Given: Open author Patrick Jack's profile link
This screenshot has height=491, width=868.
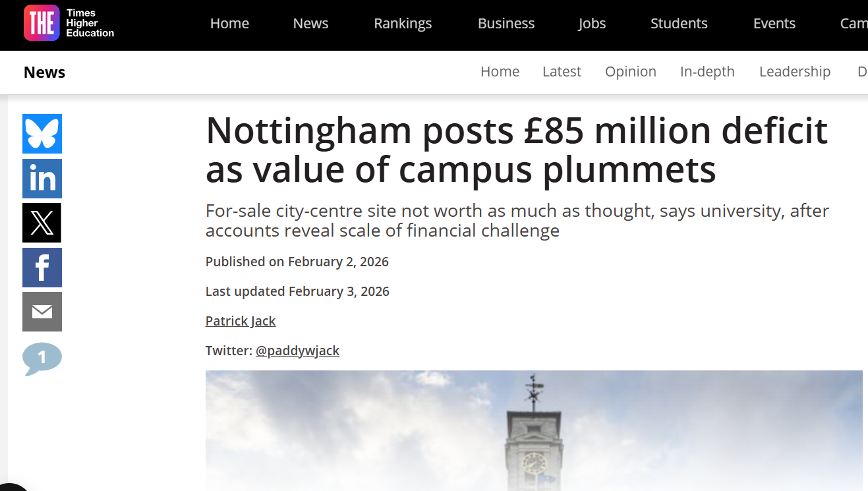Looking at the screenshot, I should tap(241, 321).
